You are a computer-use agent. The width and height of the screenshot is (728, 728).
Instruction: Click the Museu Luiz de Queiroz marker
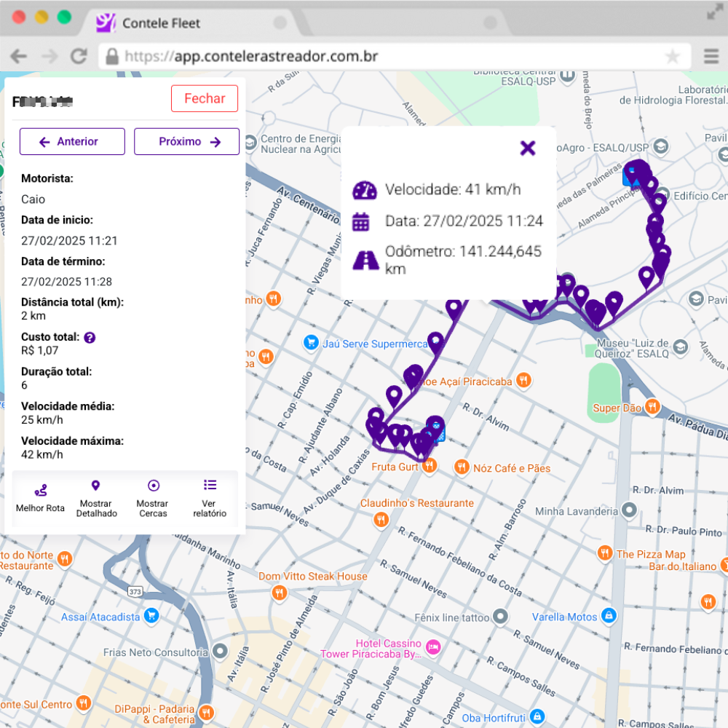pyautogui.click(x=681, y=347)
